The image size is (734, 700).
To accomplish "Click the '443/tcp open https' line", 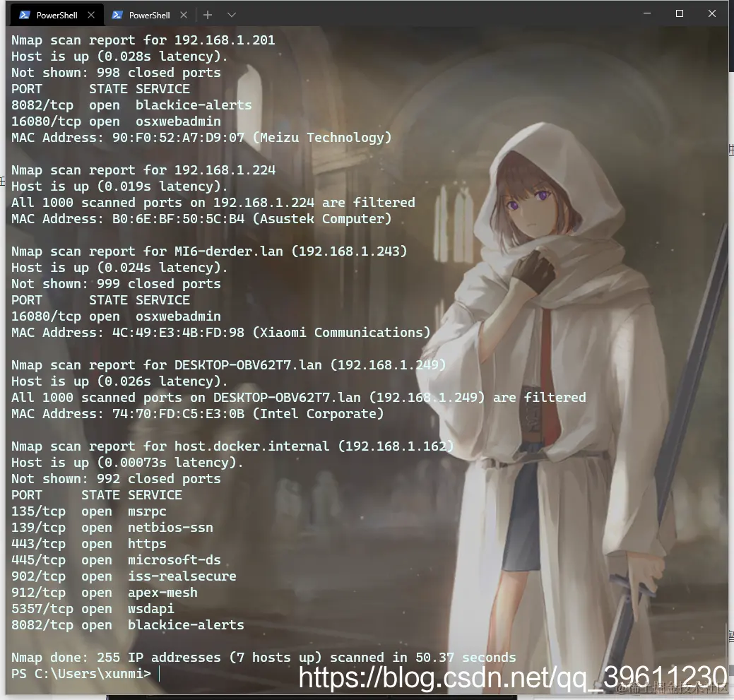I will (89, 544).
